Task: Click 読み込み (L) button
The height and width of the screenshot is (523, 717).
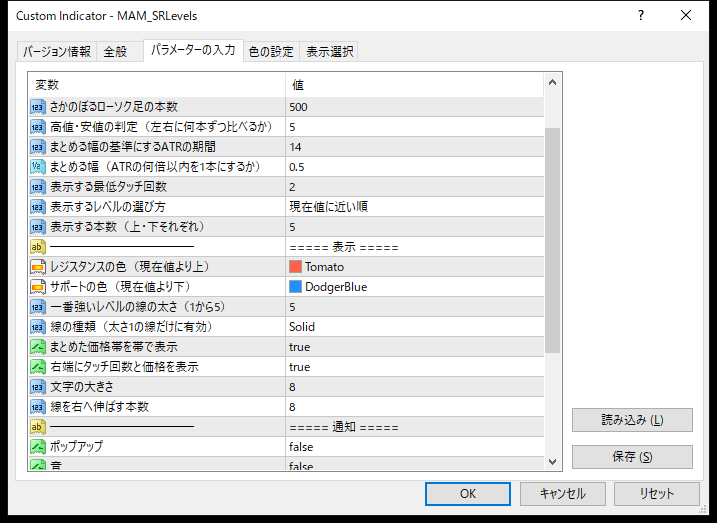Action: [632, 420]
